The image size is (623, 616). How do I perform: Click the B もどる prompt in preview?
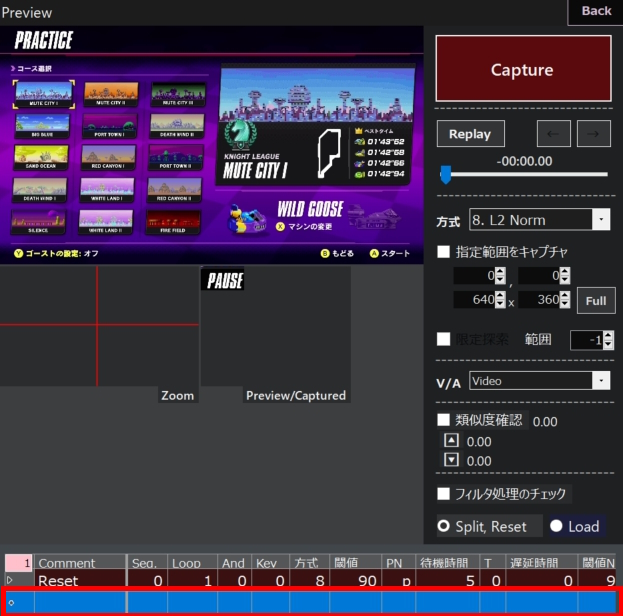337,253
